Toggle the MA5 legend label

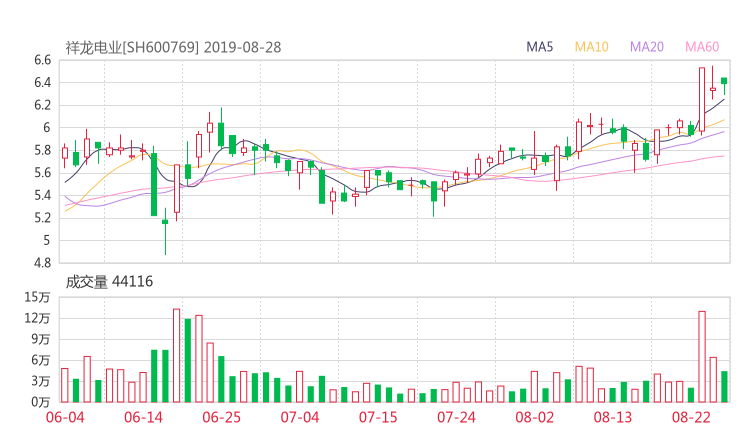540,46
